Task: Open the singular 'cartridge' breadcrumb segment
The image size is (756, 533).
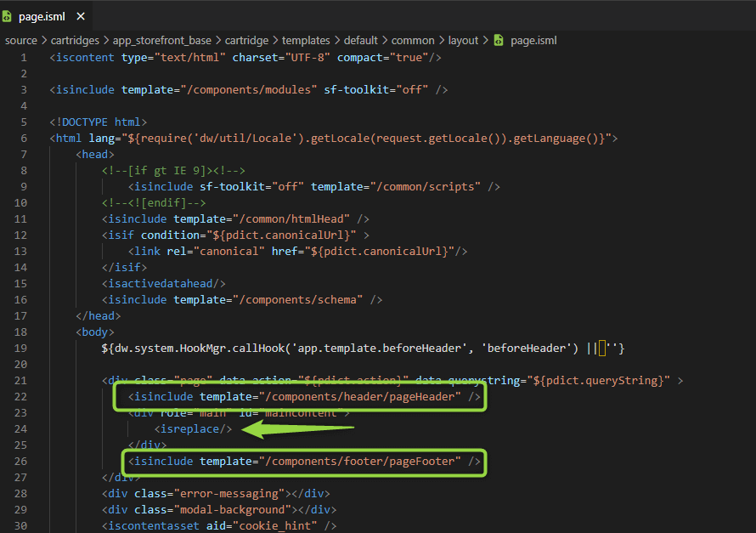Action: [x=246, y=41]
